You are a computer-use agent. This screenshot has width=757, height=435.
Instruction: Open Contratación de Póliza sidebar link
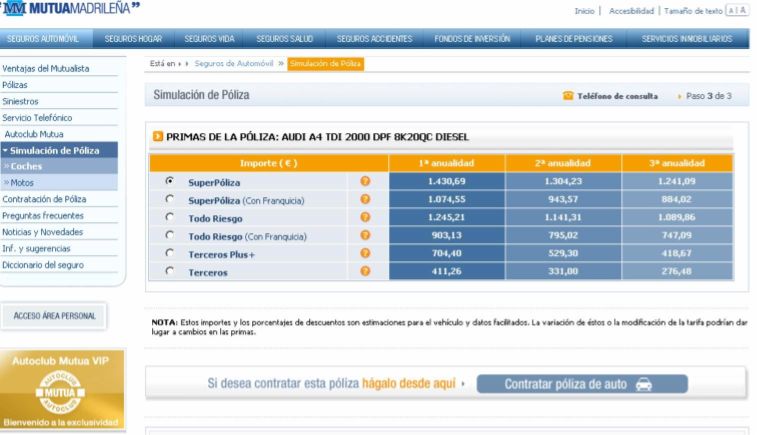pos(44,199)
